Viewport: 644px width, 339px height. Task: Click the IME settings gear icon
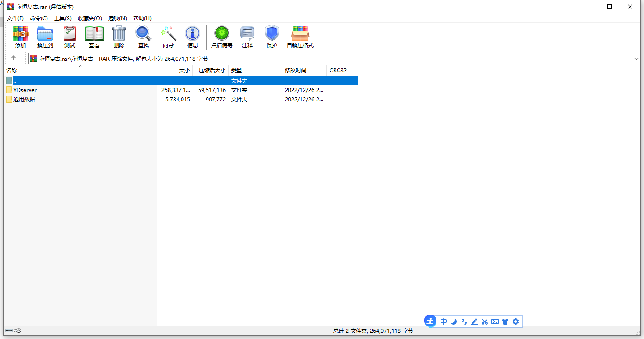(x=516, y=322)
